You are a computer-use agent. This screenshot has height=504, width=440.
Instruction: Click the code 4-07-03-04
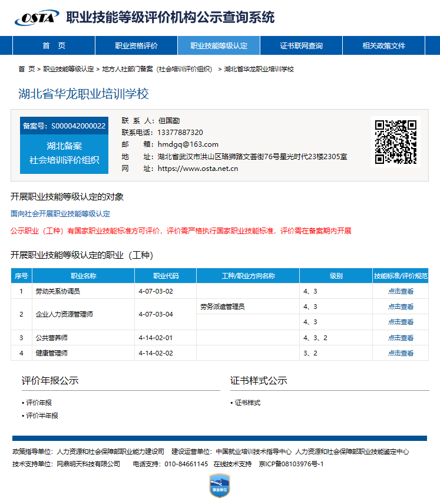[156, 314]
